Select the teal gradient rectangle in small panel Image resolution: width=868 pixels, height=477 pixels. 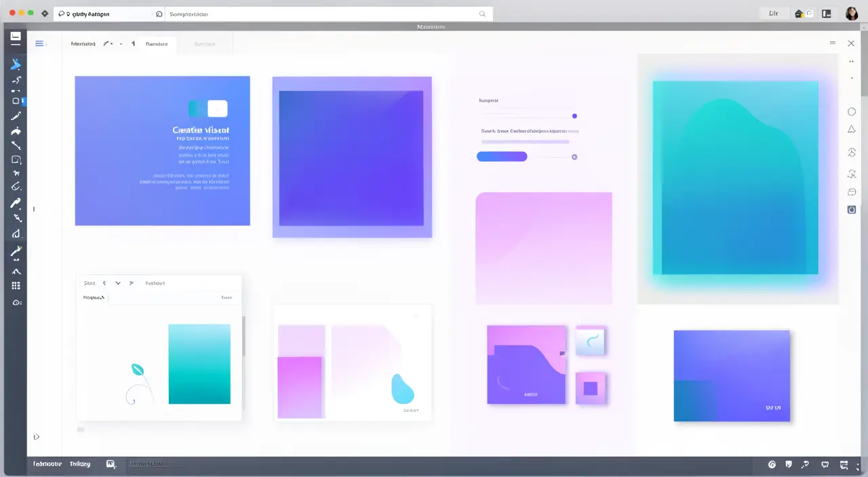click(199, 364)
